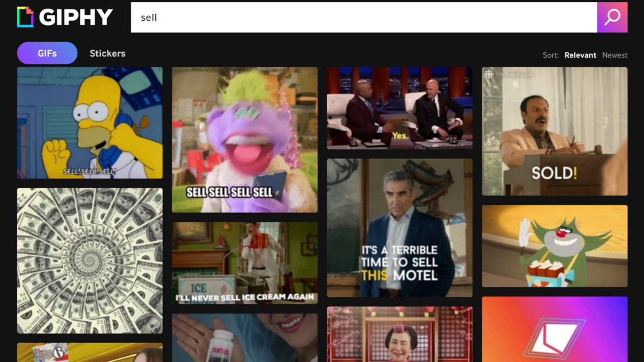Viewport: 644px width, 362px height.
Task: Click the GIPHY logo icon
Action: coord(25,17)
